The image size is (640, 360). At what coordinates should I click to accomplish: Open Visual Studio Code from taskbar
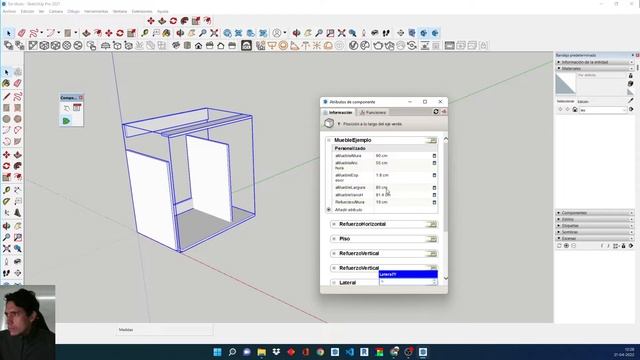350,352
